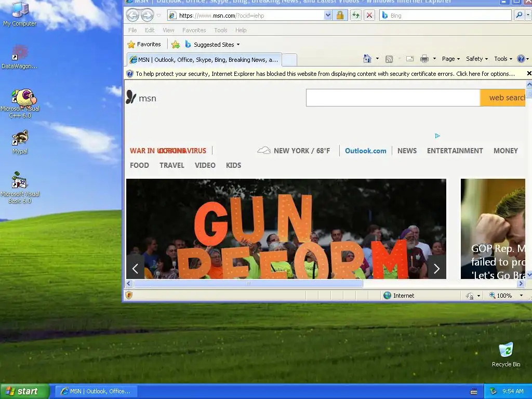The image size is (532, 399).
Task: Click the AdChoices triangle icon
Action: pos(437,136)
